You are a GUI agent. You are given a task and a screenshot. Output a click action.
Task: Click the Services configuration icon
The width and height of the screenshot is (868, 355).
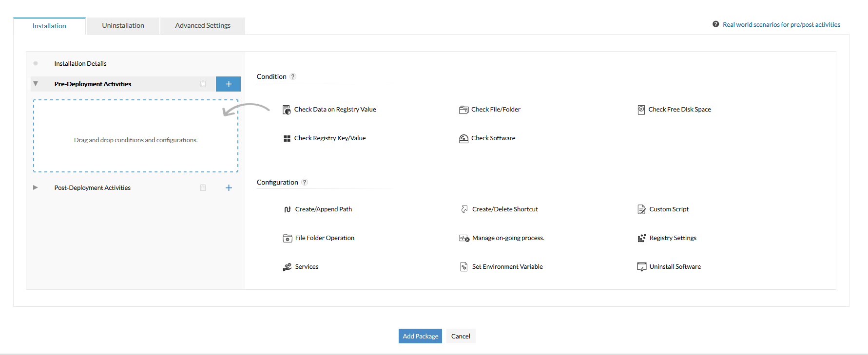tap(288, 267)
